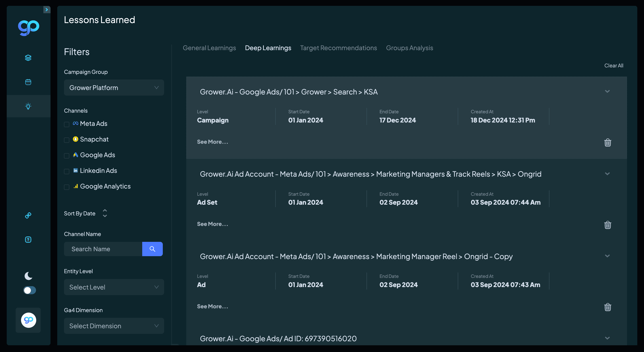Screen dimensions: 644x352
Task: Check the Snapchat channel checkbox
Action: click(x=66, y=140)
